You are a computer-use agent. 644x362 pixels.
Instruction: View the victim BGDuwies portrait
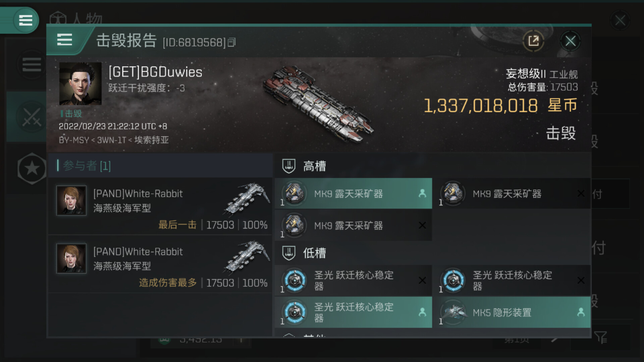coord(80,83)
